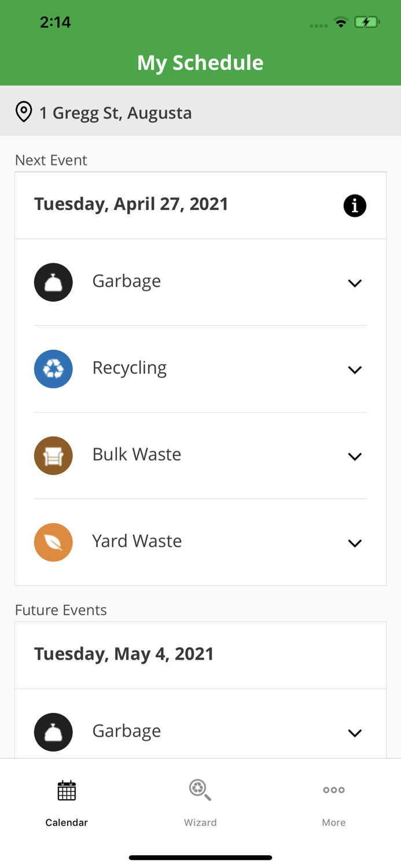This screenshot has height=868, width=401.
Task: Tap the home indicator bar
Action: 200,857
